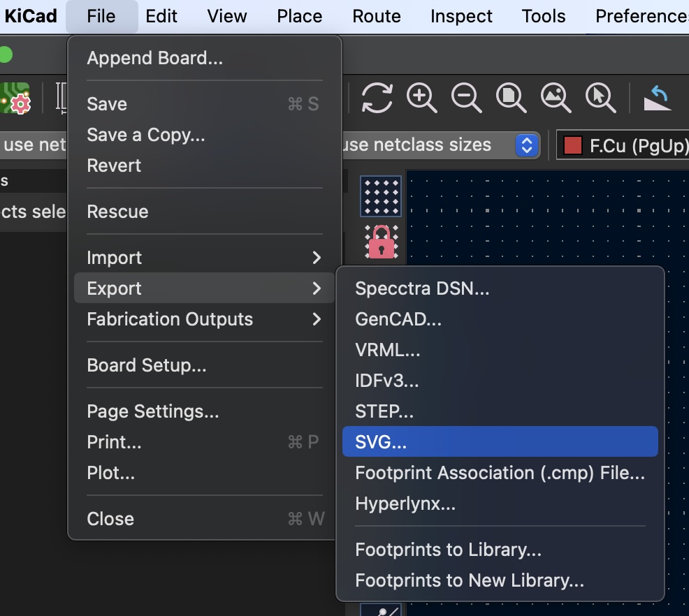The image size is (689, 616).
Task: Export as STEP
Action: 500,411
